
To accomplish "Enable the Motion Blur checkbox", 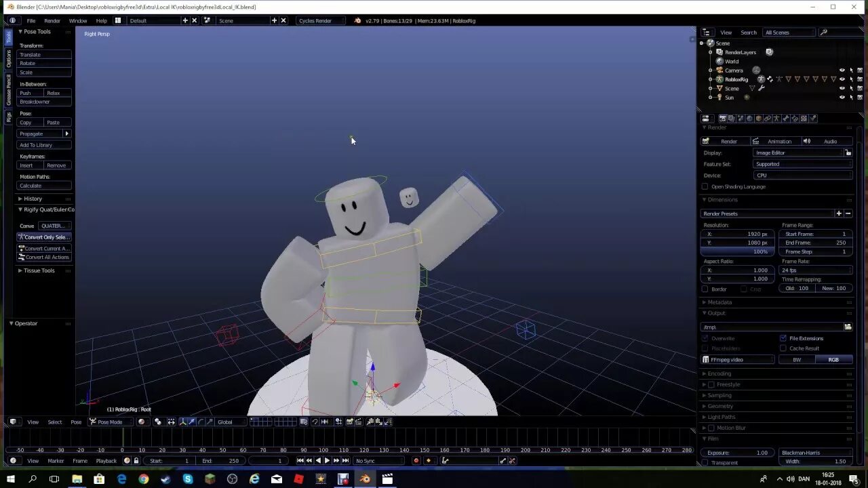I will (711, 428).
